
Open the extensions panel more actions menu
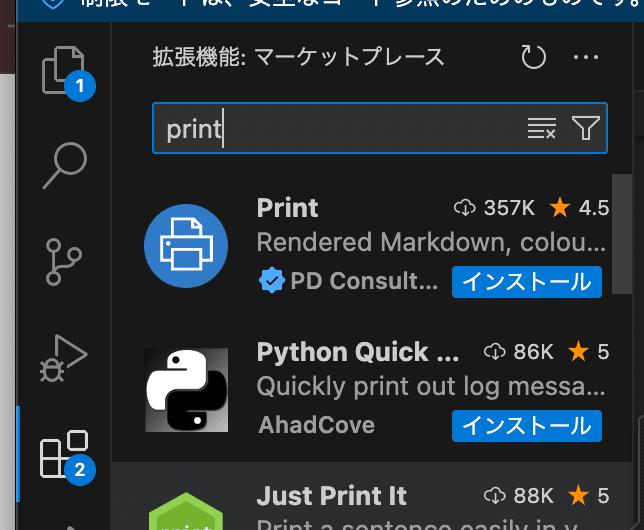586,57
